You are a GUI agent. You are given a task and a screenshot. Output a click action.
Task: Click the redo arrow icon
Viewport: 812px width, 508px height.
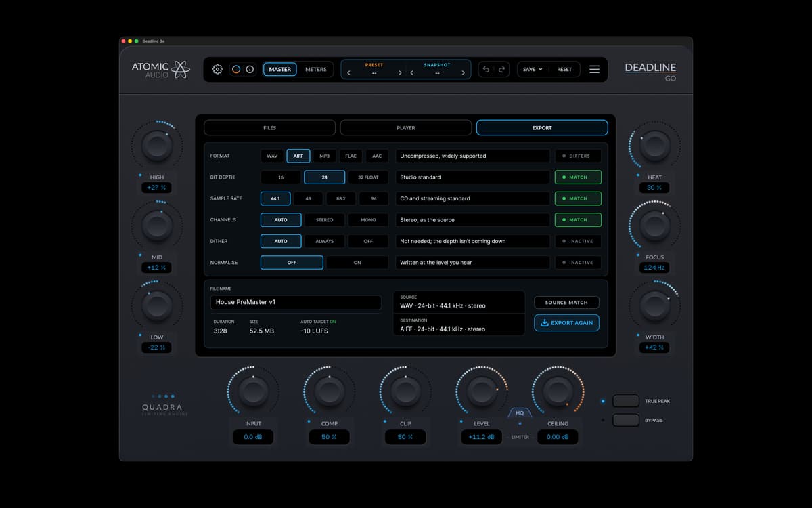tap(501, 69)
